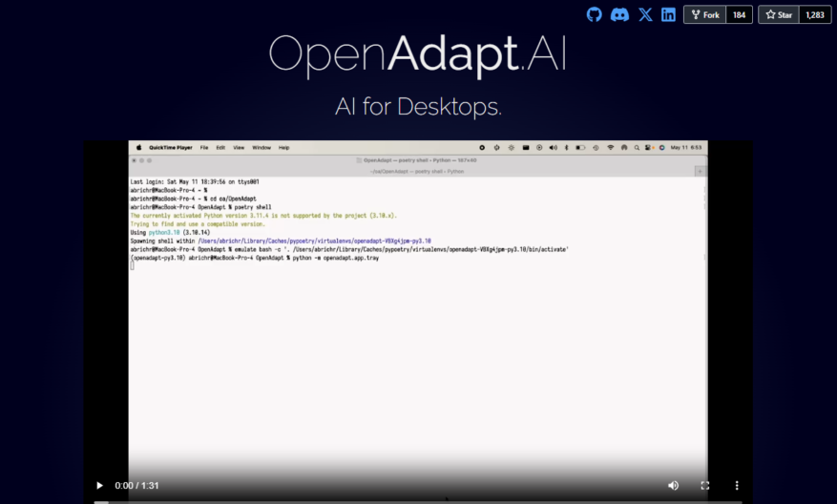Play the demo video
837x504 pixels.
pos(99,485)
